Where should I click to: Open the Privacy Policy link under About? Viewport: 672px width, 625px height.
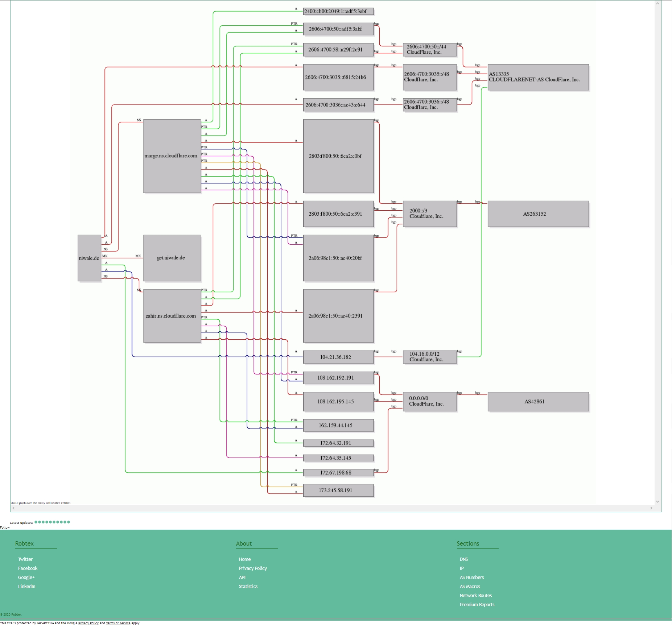pyautogui.click(x=253, y=568)
